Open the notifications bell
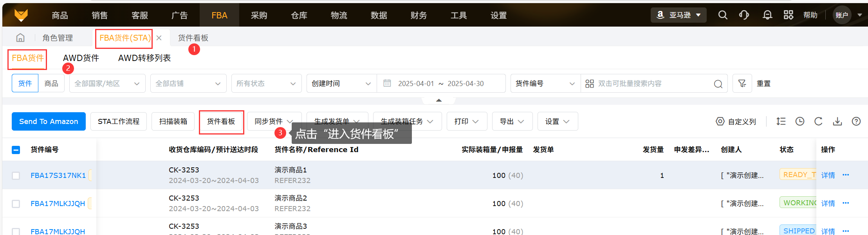This screenshot has width=868, height=235. pos(767,15)
